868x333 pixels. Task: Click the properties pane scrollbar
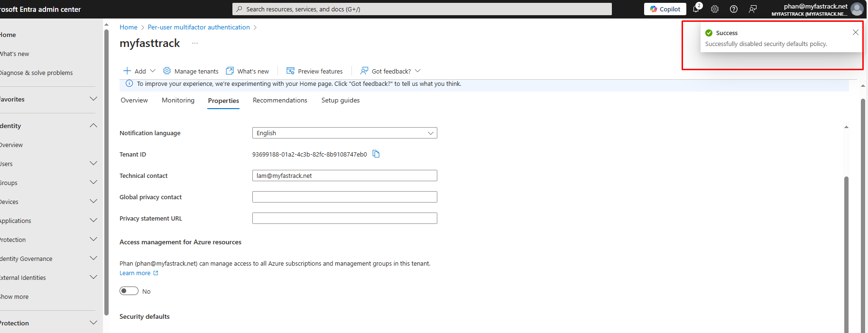(x=846, y=254)
